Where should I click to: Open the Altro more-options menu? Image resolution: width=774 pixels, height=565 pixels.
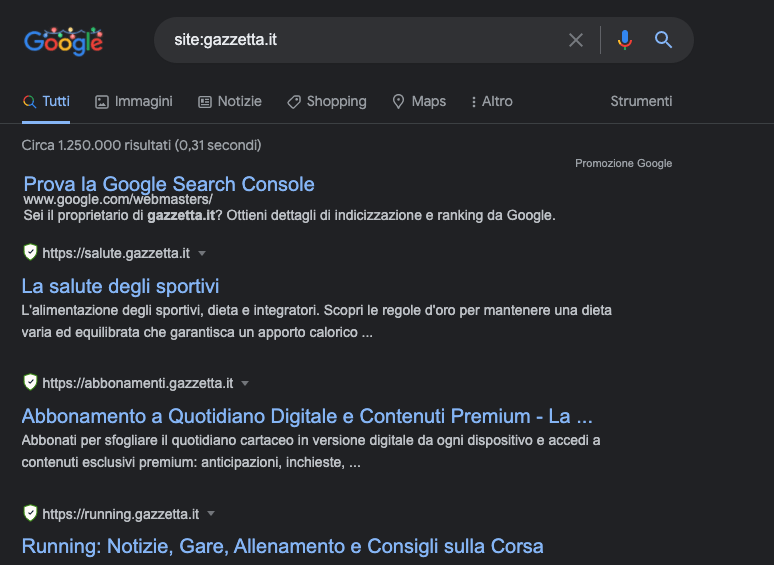pyautogui.click(x=492, y=102)
